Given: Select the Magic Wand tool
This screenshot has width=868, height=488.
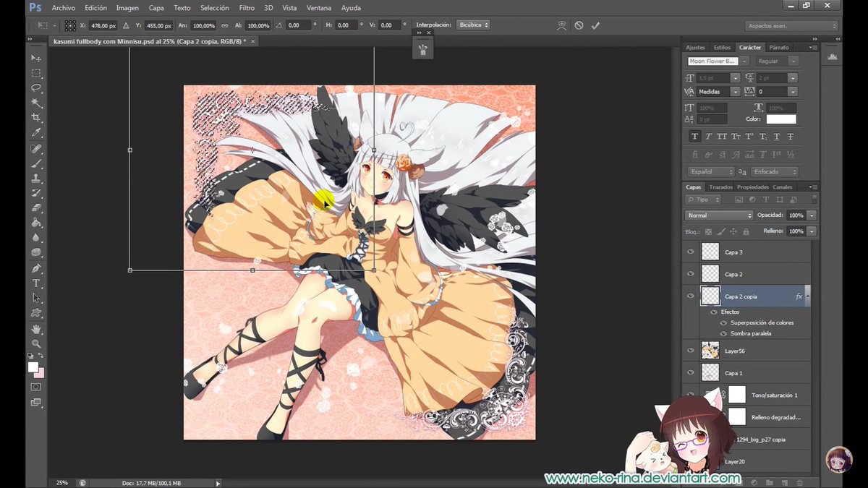Looking at the screenshot, I should coord(36,103).
